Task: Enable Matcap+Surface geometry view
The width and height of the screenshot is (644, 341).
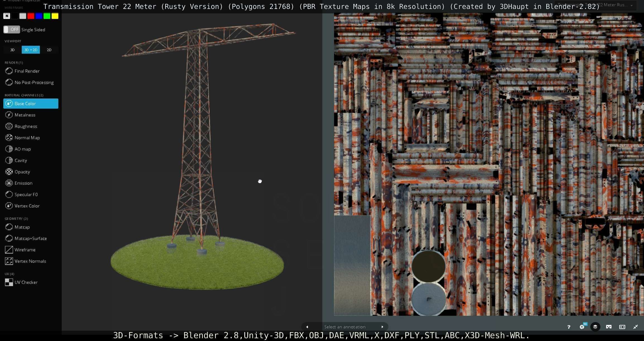Action: click(x=31, y=239)
